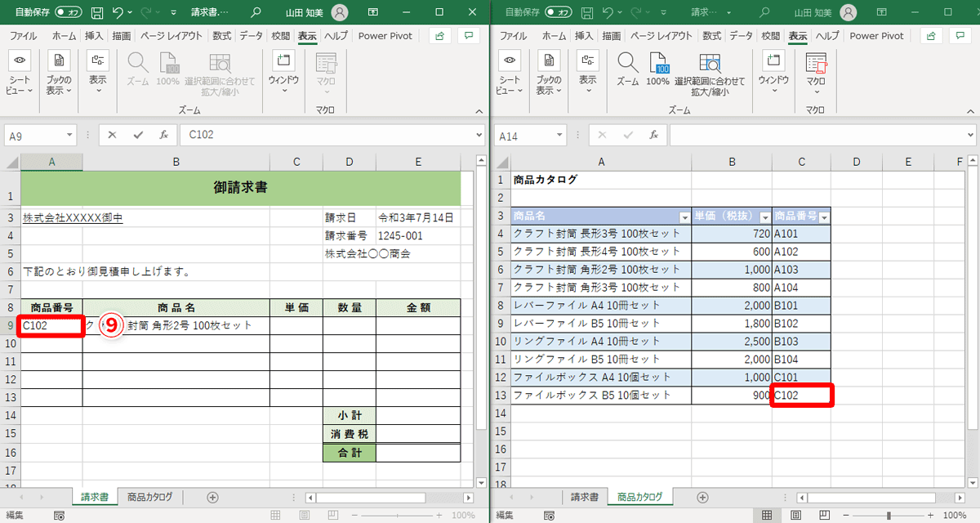Open the 商品名 column filter dropdown
980x523 pixels.
pos(684,217)
